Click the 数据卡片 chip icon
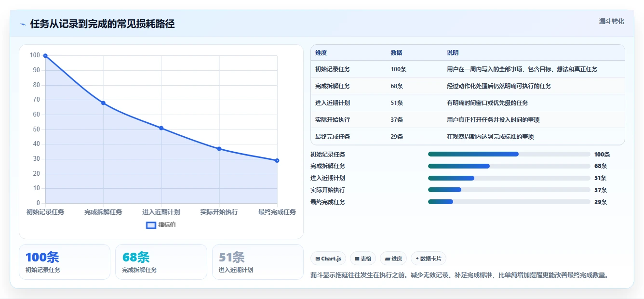644x299 pixels. [417, 259]
